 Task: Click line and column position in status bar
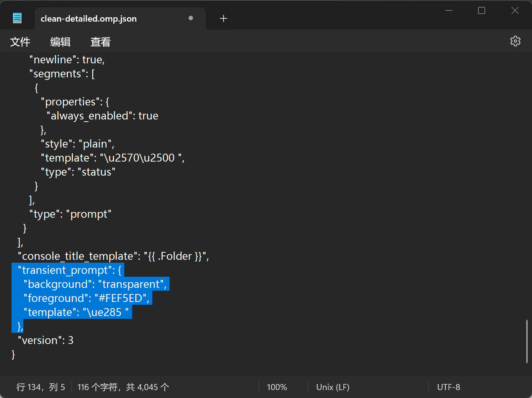tap(41, 387)
